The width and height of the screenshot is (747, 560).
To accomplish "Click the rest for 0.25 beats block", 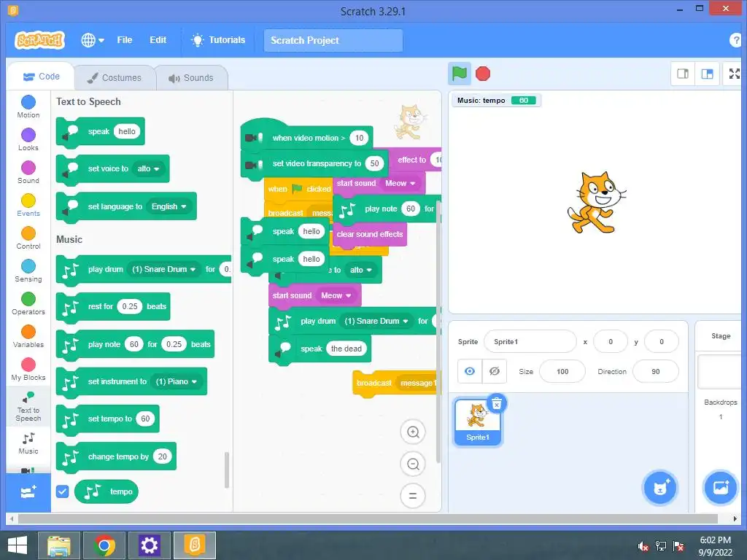I will pos(113,307).
